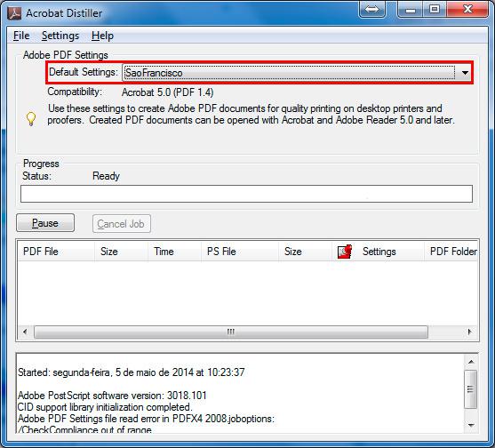The width and height of the screenshot is (495, 448).
Task: Maximize the Acrobat Distiller window
Action: [x=435, y=9]
